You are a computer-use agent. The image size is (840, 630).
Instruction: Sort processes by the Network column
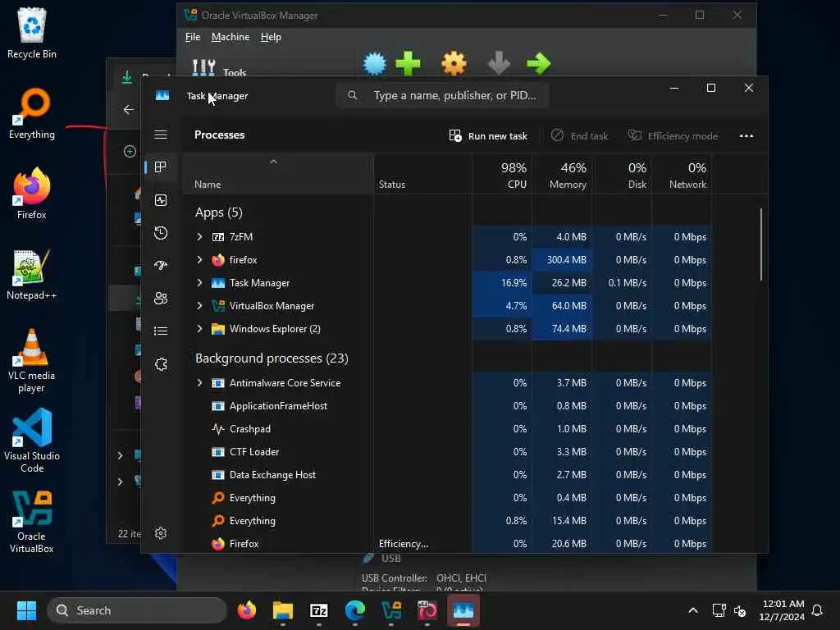682,175
